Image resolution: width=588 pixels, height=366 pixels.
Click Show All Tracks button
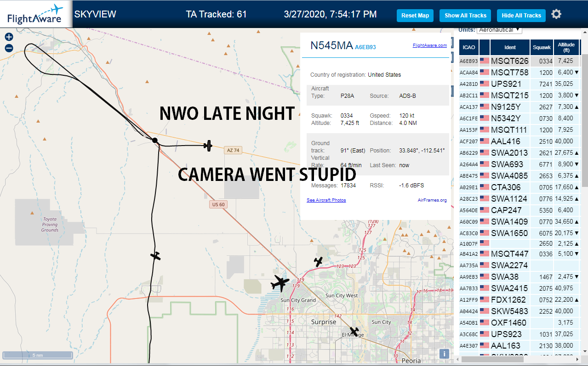click(465, 16)
